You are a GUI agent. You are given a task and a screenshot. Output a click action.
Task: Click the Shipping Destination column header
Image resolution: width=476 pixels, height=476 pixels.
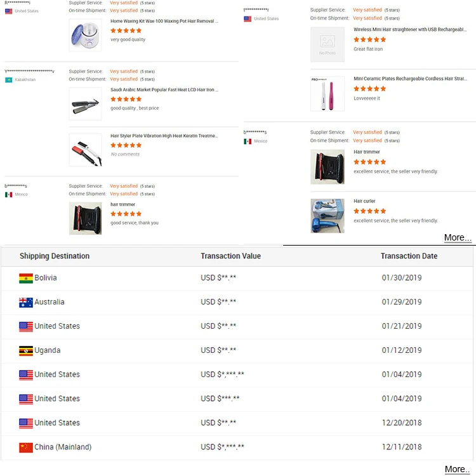pos(55,256)
